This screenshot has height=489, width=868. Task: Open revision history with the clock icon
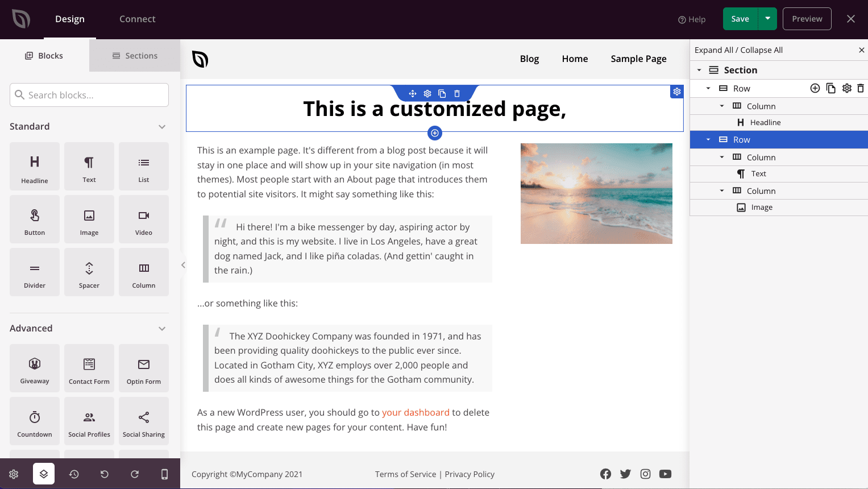74,474
